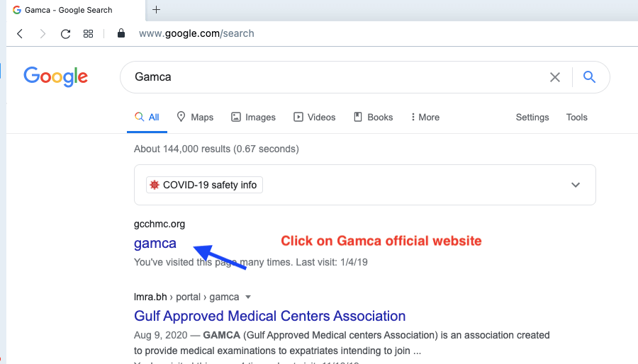Click the browser forward arrow
The width and height of the screenshot is (638, 364).
(43, 34)
